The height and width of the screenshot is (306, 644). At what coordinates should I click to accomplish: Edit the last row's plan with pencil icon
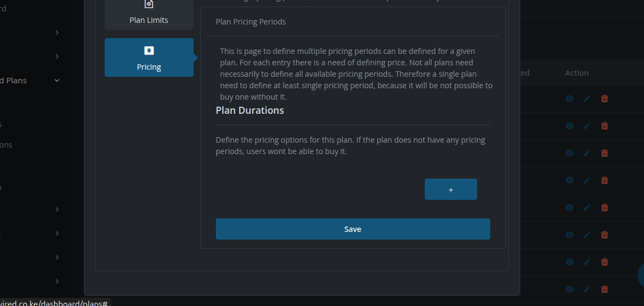tap(587, 289)
